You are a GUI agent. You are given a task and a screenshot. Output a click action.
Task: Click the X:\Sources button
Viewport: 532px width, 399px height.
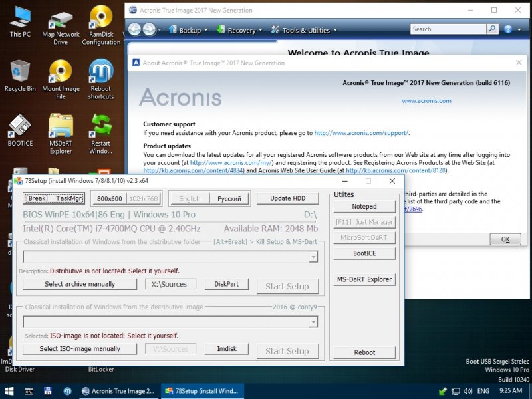tap(170, 284)
